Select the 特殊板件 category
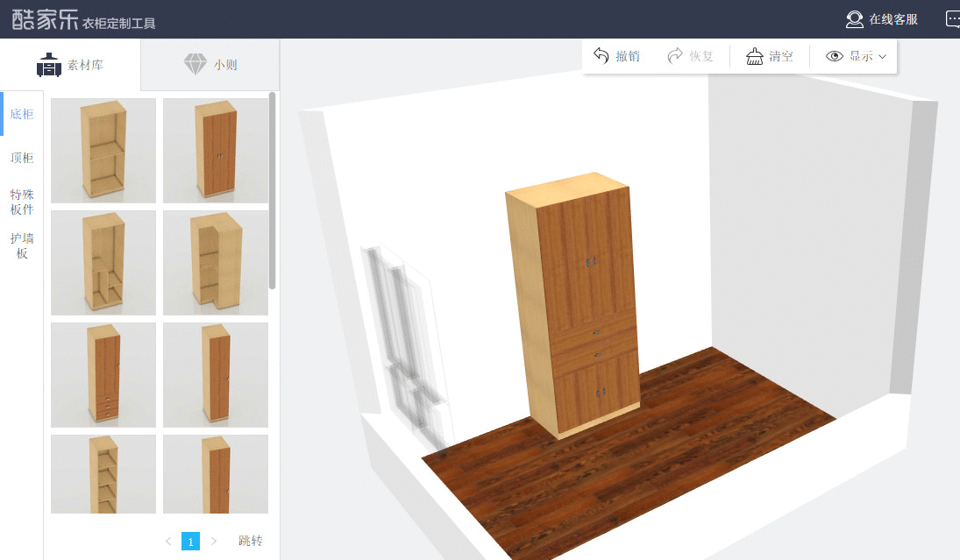 pos(21,202)
